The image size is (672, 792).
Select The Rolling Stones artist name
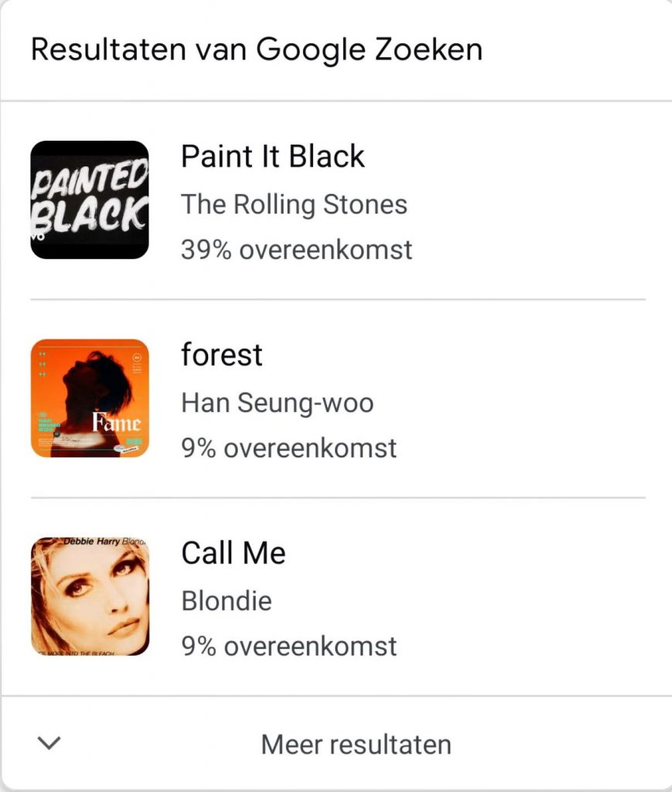(294, 204)
